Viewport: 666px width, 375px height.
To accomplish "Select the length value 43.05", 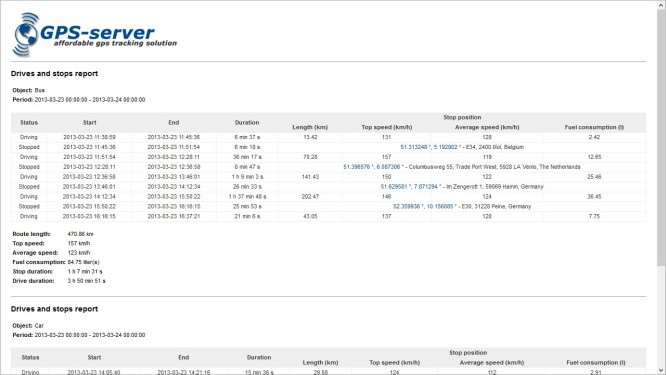I will tap(310, 216).
